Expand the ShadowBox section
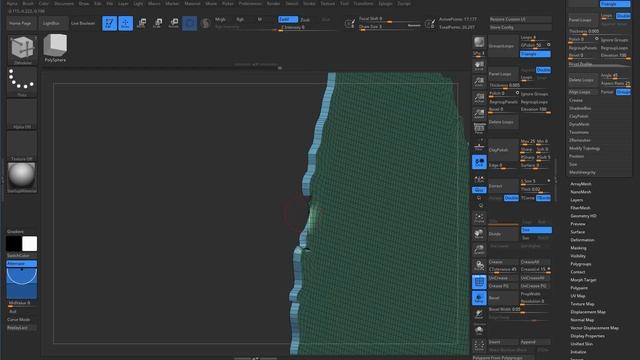Image resolution: width=640 pixels, height=360 pixels. point(580,108)
